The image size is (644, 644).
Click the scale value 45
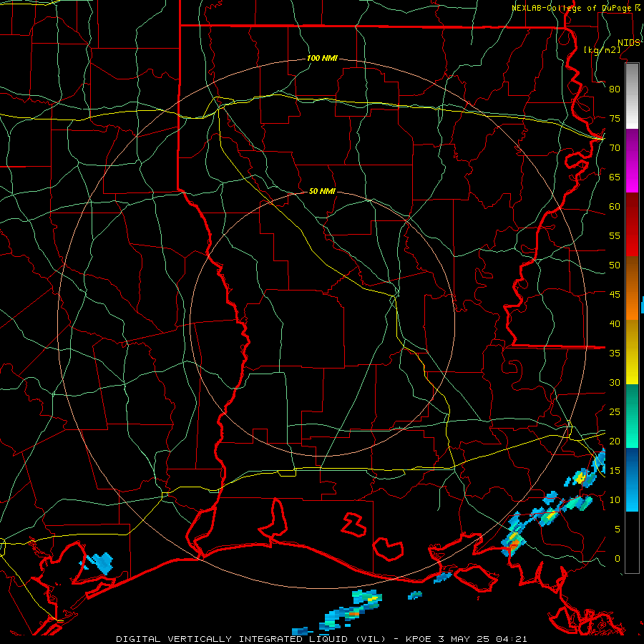tap(615, 295)
